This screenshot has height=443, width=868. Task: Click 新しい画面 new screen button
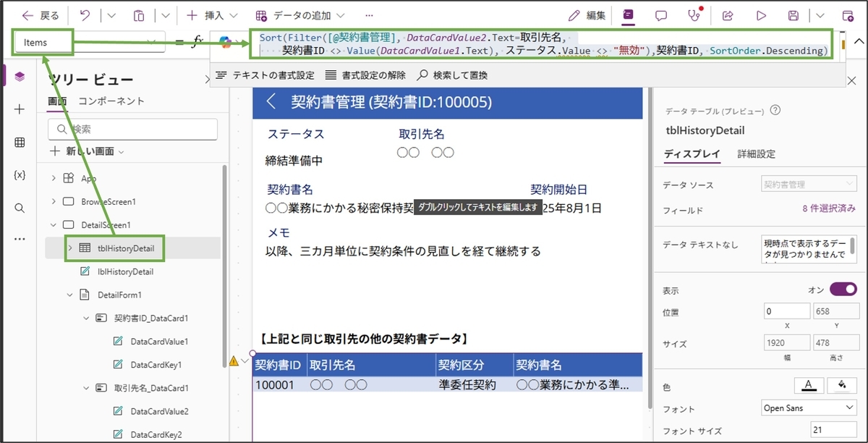[87, 151]
